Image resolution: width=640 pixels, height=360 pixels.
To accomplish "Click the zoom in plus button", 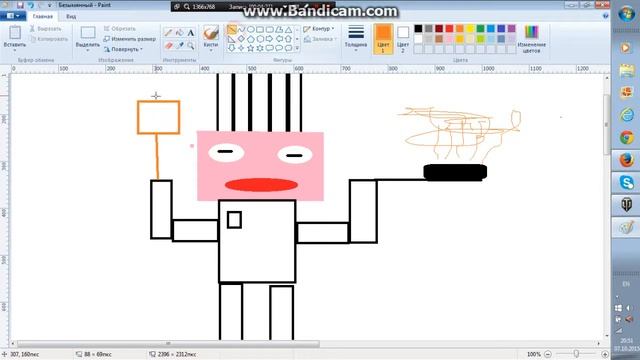I will click(x=605, y=354).
